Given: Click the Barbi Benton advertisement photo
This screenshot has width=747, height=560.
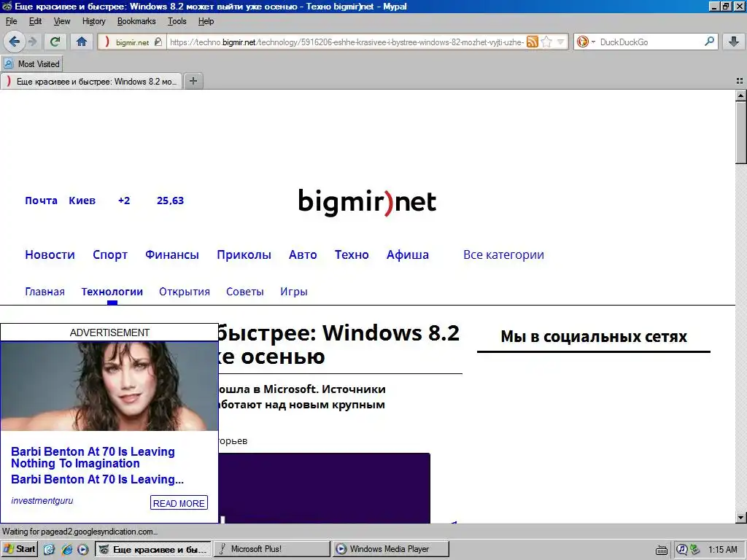Looking at the screenshot, I should pos(109,386).
